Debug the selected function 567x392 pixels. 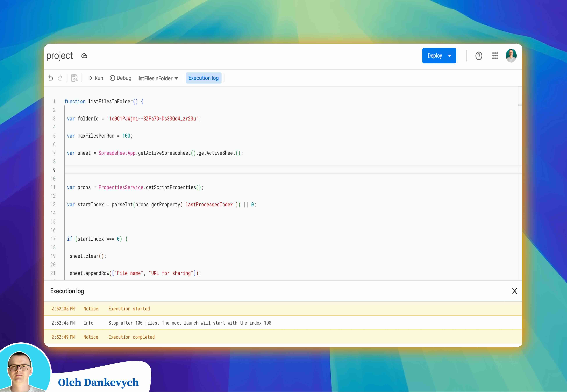click(121, 78)
